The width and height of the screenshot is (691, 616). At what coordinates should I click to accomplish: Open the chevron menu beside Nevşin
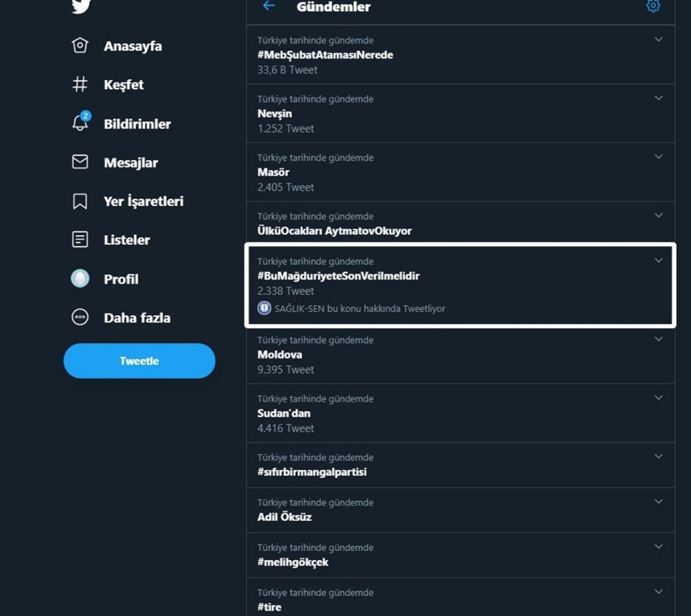pyautogui.click(x=659, y=98)
